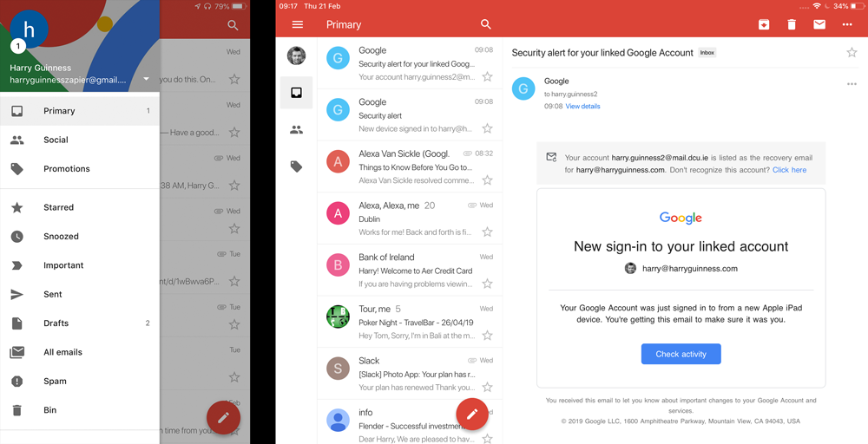Viewport: 868px width, 444px height.
Task: Star the Slack plan renewal email
Action: tap(487, 387)
